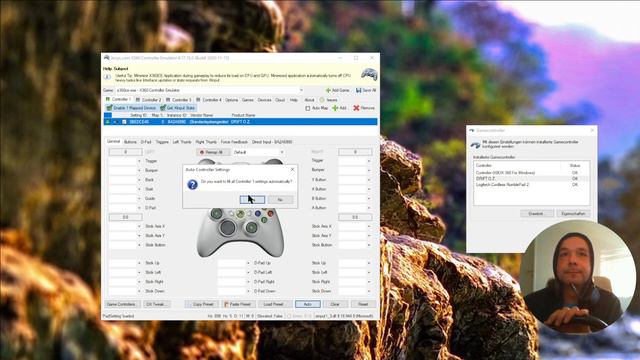Open the D-Pad Up mapping dropdown
Screen dimensions: 640x360
tap(248, 263)
